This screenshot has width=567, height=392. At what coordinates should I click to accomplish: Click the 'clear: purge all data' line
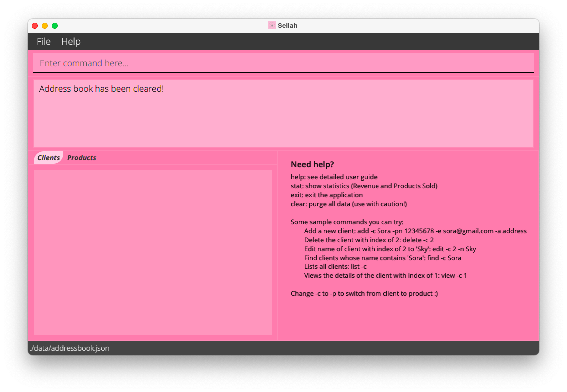(349, 204)
